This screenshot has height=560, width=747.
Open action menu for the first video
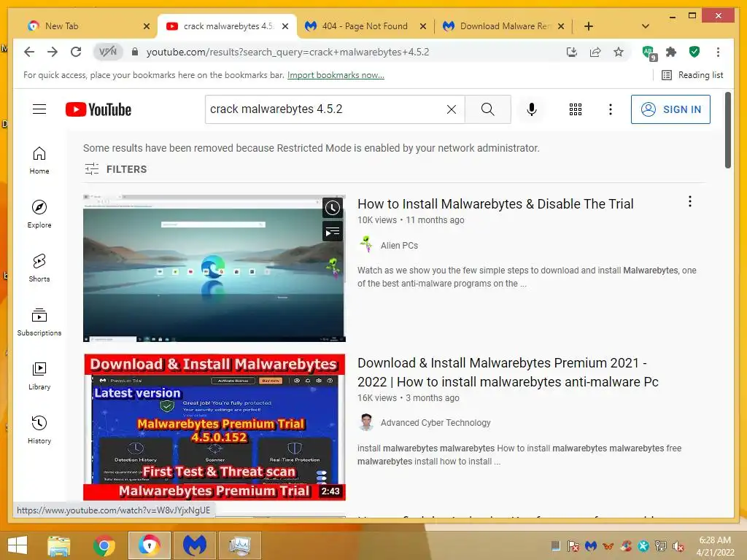[x=690, y=201]
